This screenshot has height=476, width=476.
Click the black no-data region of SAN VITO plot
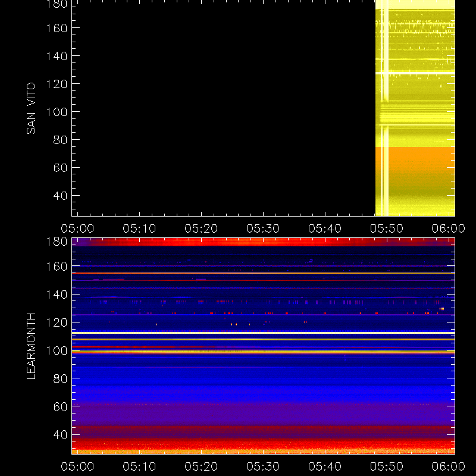(224, 108)
